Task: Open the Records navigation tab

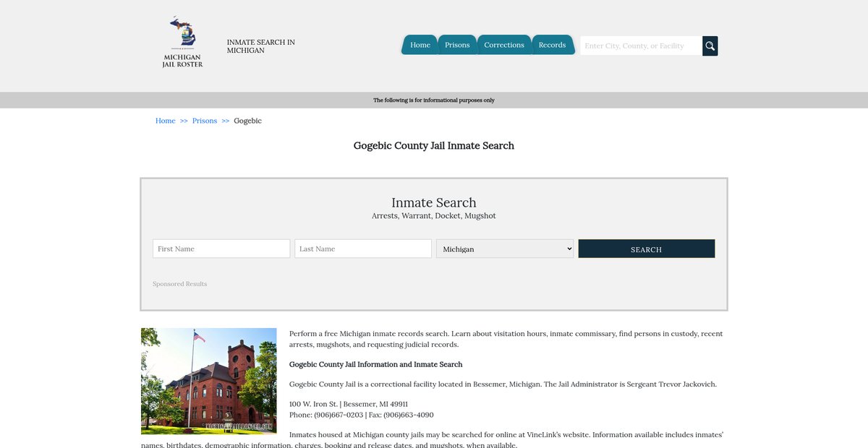Action: pos(552,45)
